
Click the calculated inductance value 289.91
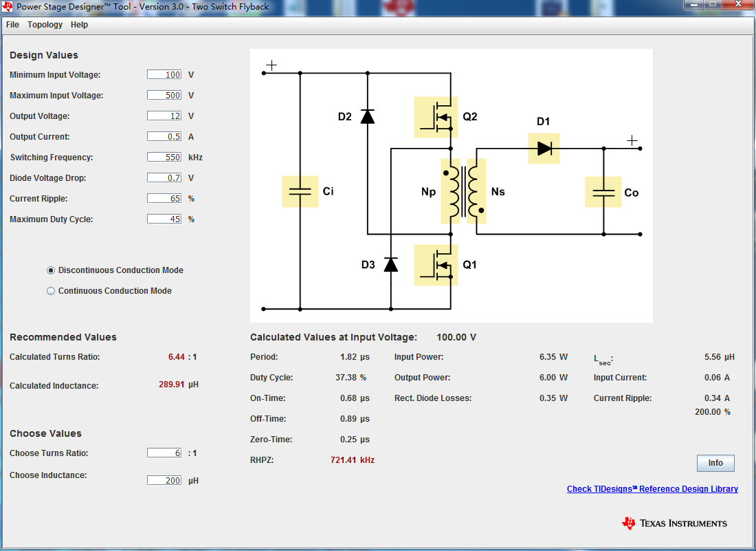tap(172, 385)
